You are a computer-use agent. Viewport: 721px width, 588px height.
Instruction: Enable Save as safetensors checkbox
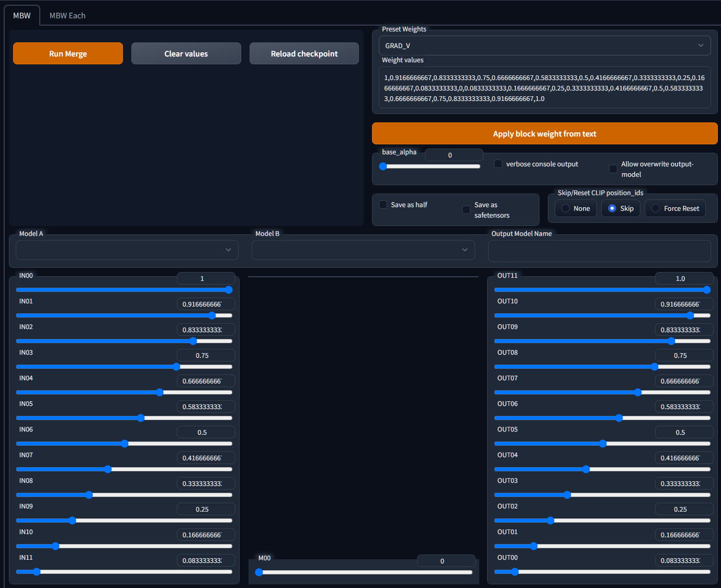(x=466, y=210)
